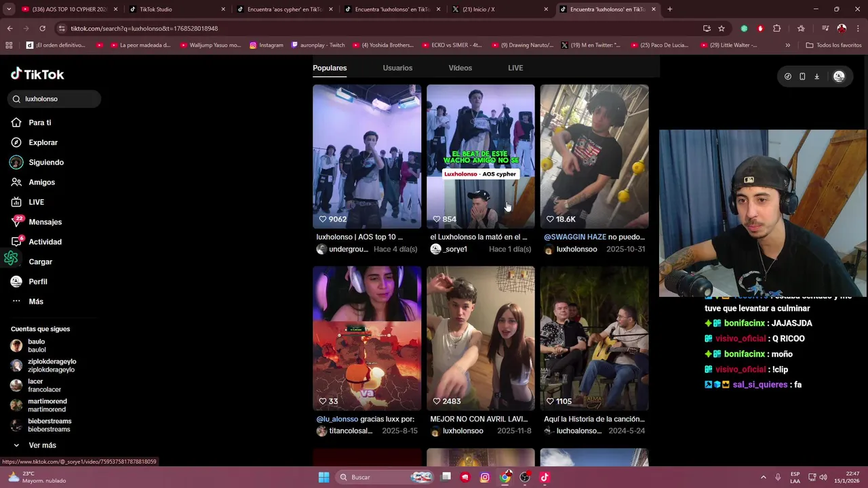Open the video with 9062 likes
This screenshot has width=868, height=488.
[367, 156]
